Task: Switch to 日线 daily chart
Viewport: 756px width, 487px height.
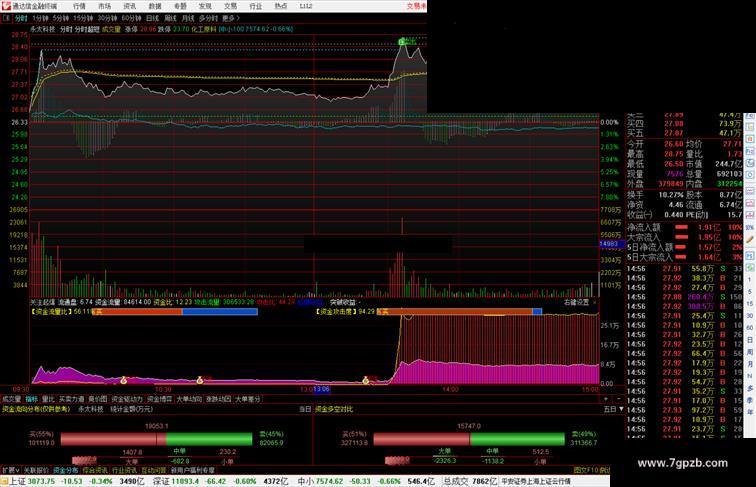Action: pyautogui.click(x=152, y=18)
